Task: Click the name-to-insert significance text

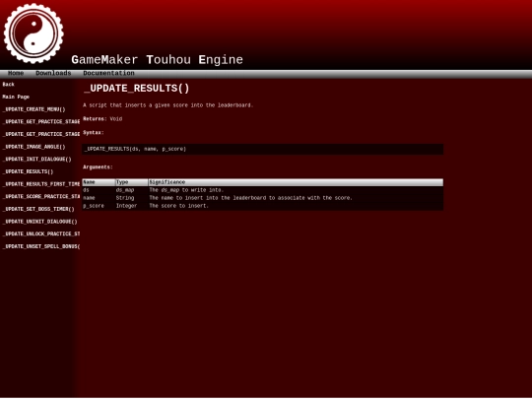Action: [x=251, y=198]
